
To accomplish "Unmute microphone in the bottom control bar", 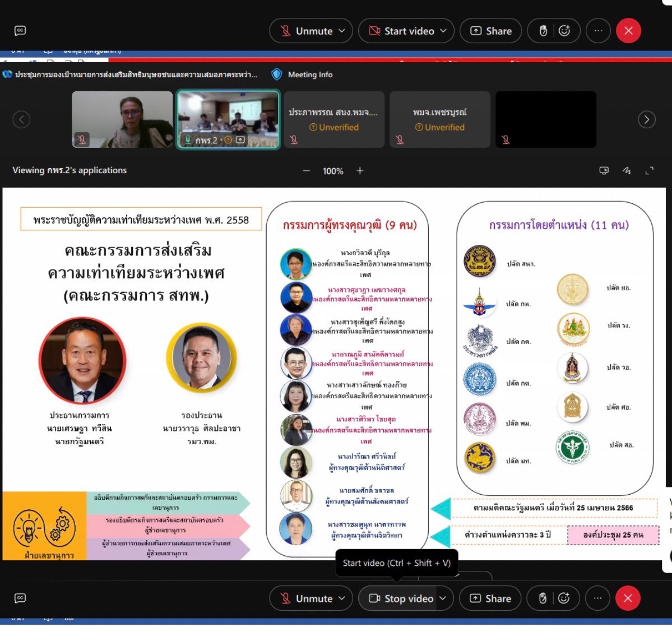I will pyautogui.click(x=307, y=598).
